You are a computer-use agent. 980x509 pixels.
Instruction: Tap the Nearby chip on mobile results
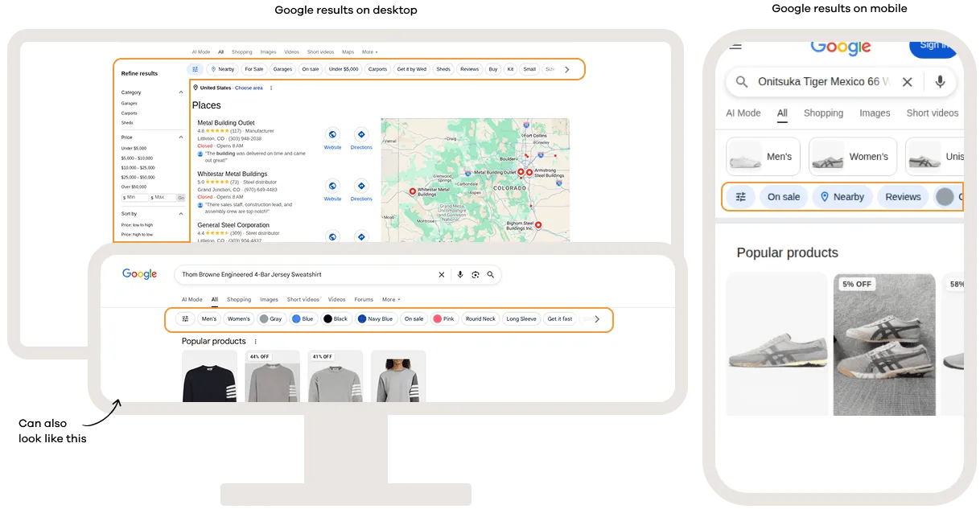click(842, 196)
